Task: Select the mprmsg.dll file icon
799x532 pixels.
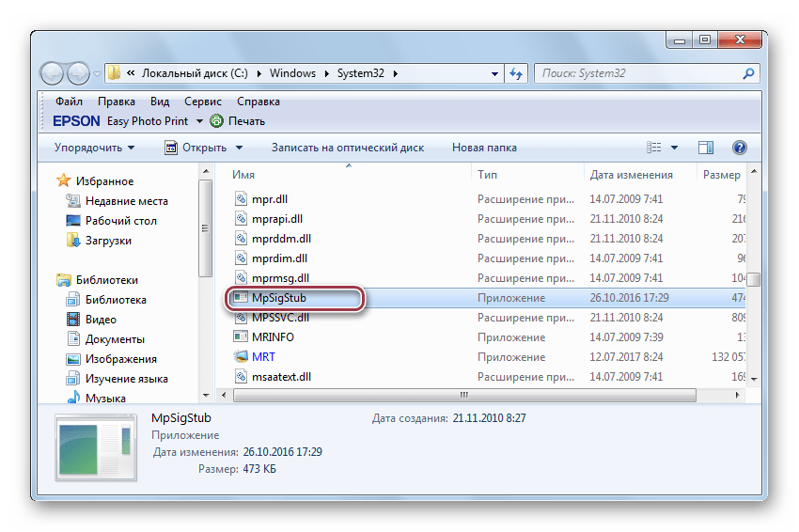Action: click(x=241, y=277)
